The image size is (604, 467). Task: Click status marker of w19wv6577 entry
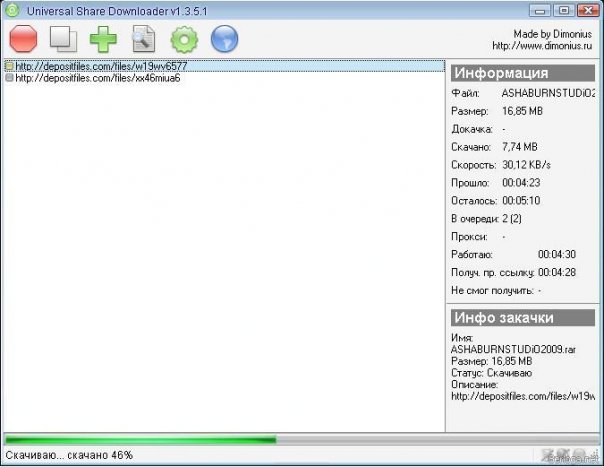pyautogui.click(x=9, y=66)
